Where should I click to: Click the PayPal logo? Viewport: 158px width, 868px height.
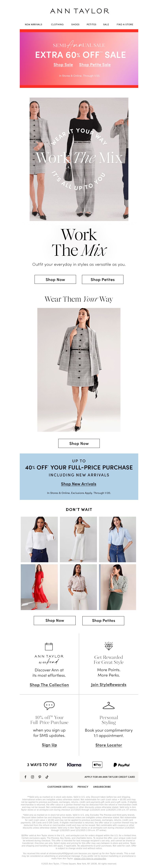(122, 765)
